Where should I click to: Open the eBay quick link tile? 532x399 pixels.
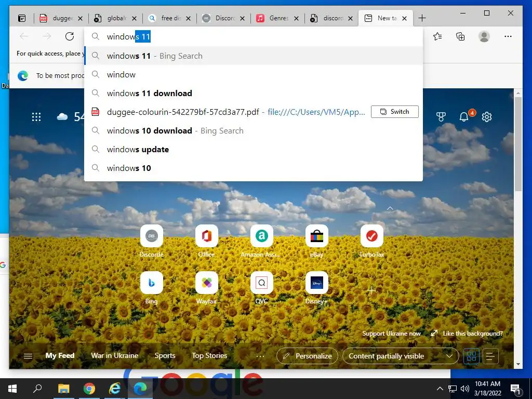click(316, 236)
